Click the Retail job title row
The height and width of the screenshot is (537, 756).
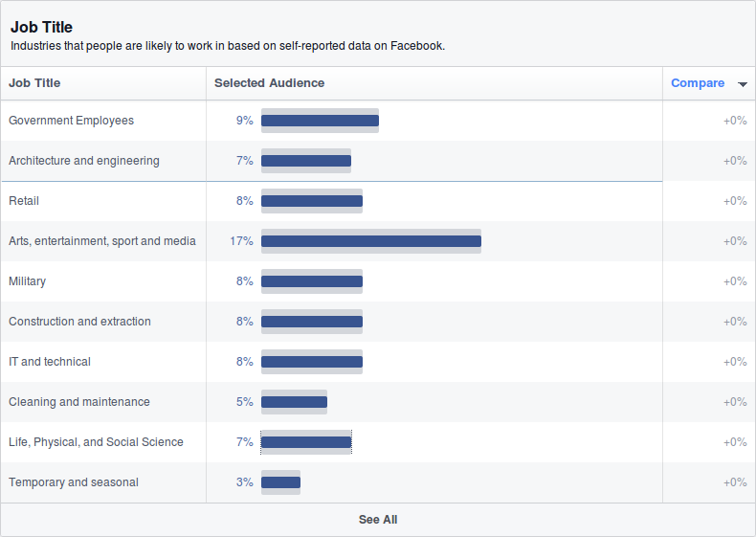tap(24, 201)
